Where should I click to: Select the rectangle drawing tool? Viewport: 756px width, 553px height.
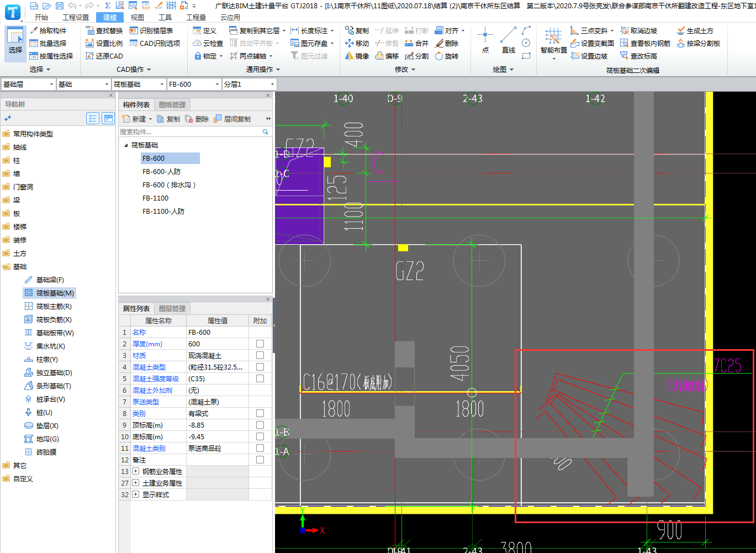click(x=526, y=56)
